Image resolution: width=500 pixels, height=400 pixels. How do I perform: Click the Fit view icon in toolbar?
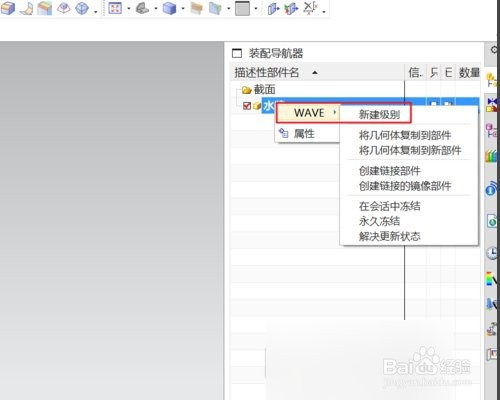(x=115, y=8)
